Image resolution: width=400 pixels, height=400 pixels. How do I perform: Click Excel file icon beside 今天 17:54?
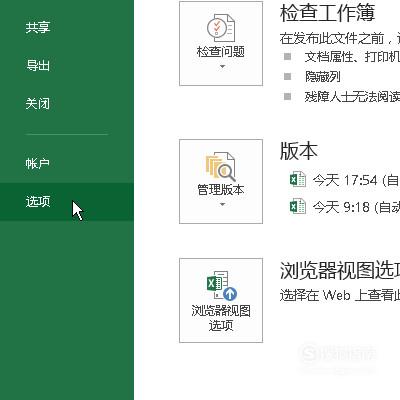298,179
